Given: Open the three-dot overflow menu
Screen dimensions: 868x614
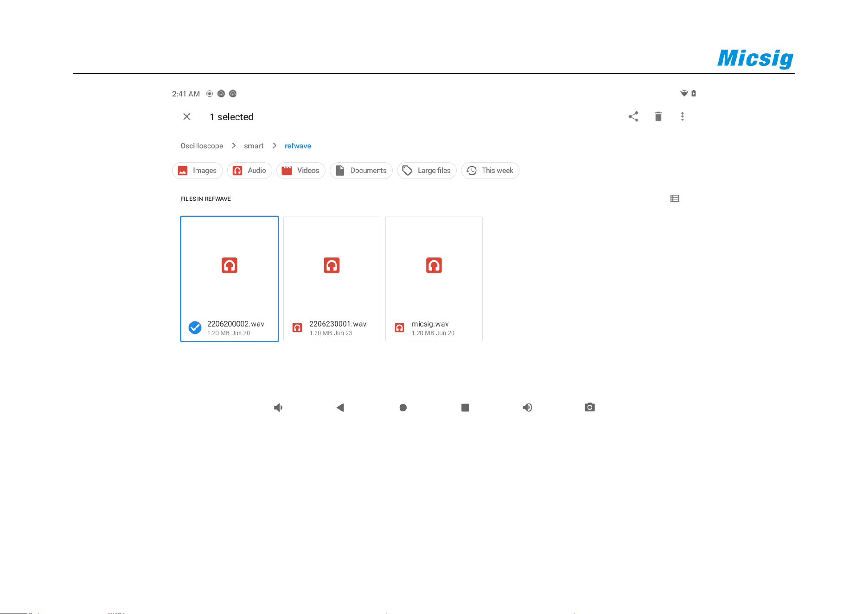Looking at the screenshot, I should (682, 116).
